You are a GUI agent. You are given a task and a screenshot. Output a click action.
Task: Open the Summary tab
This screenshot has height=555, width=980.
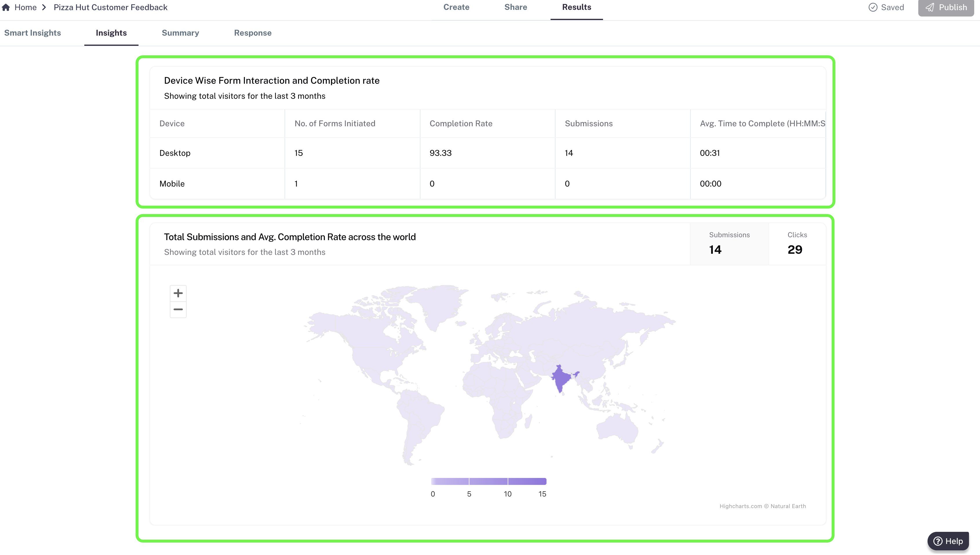[180, 33]
